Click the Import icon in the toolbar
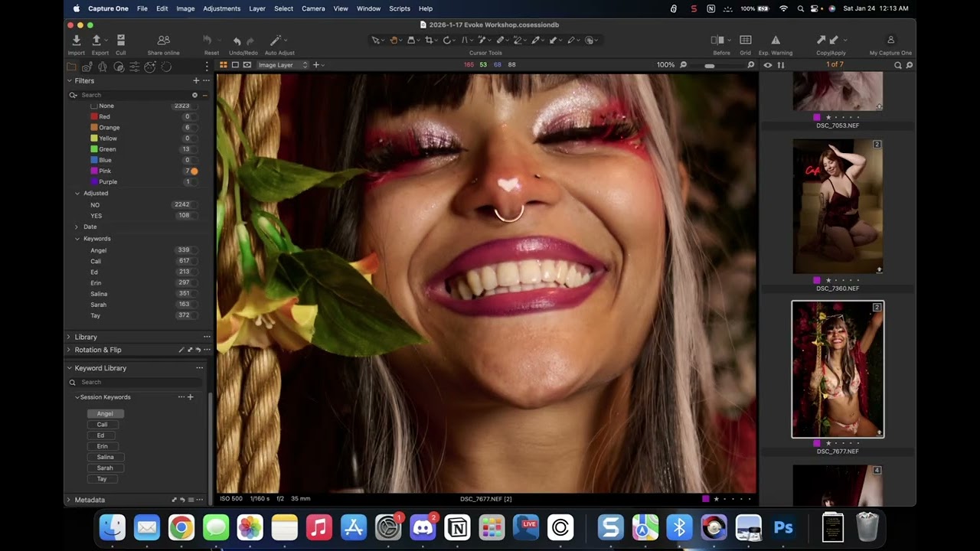This screenshot has width=980, height=551. click(x=77, y=40)
